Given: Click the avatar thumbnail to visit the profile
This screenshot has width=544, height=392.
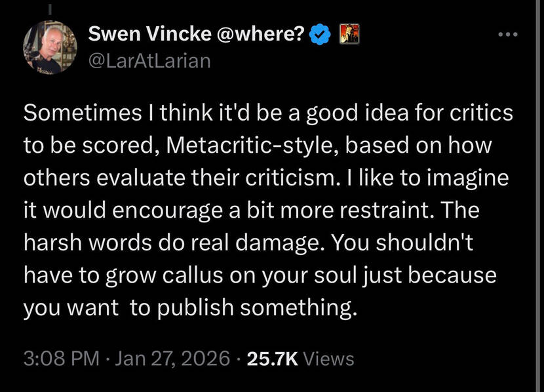Looking at the screenshot, I should (49, 46).
